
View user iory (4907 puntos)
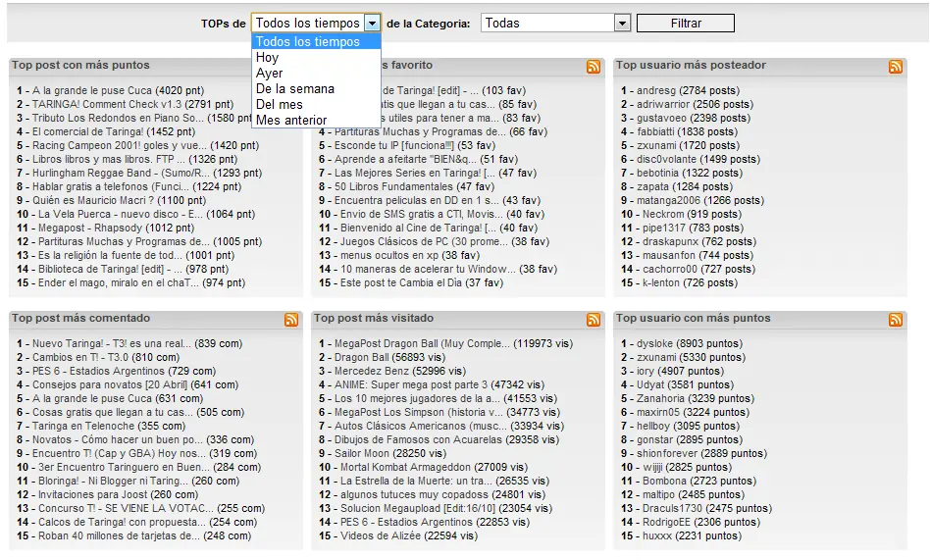click(x=646, y=371)
